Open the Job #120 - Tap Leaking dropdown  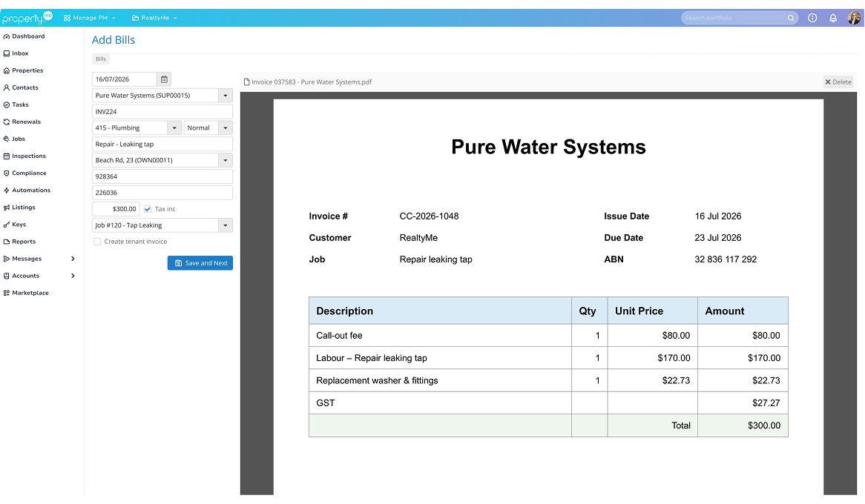tap(225, 225)
